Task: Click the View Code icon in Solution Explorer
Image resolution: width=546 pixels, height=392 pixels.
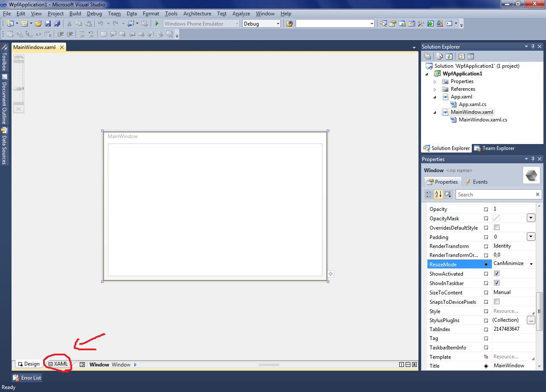Action: (461, 56)
